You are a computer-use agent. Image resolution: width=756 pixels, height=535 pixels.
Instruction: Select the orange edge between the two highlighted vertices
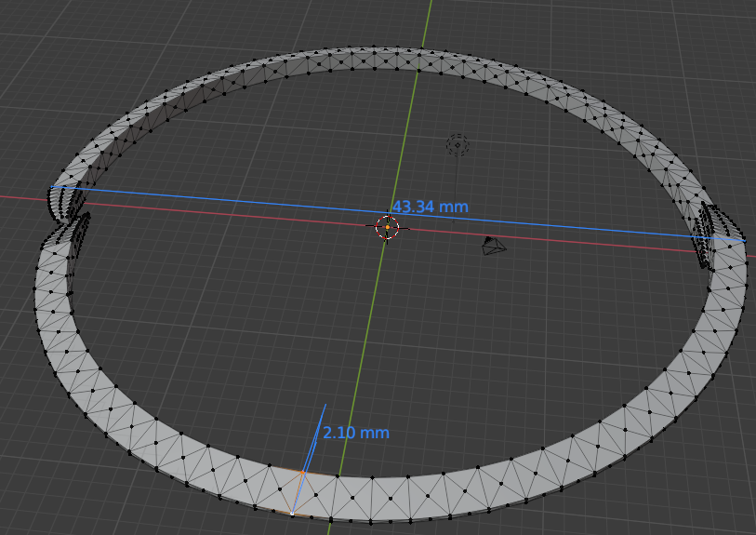click(x=298, y=493)
